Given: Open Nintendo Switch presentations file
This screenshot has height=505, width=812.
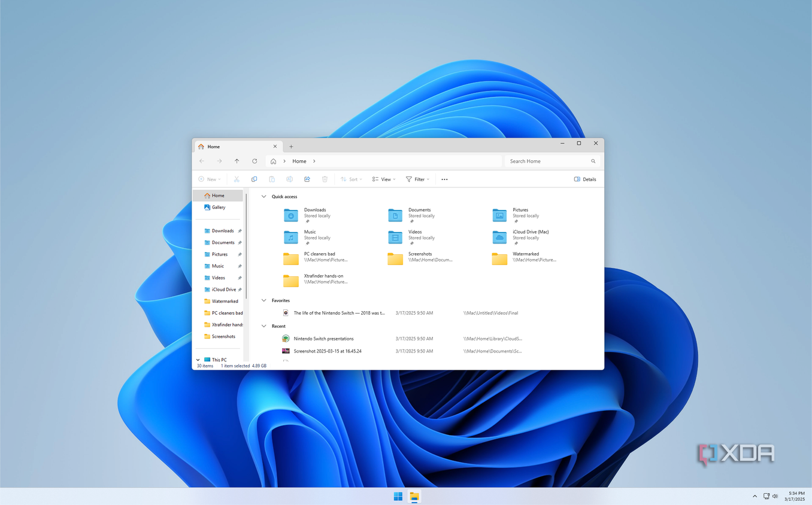Looking at the screenshot, I should [x=323, y=339].
